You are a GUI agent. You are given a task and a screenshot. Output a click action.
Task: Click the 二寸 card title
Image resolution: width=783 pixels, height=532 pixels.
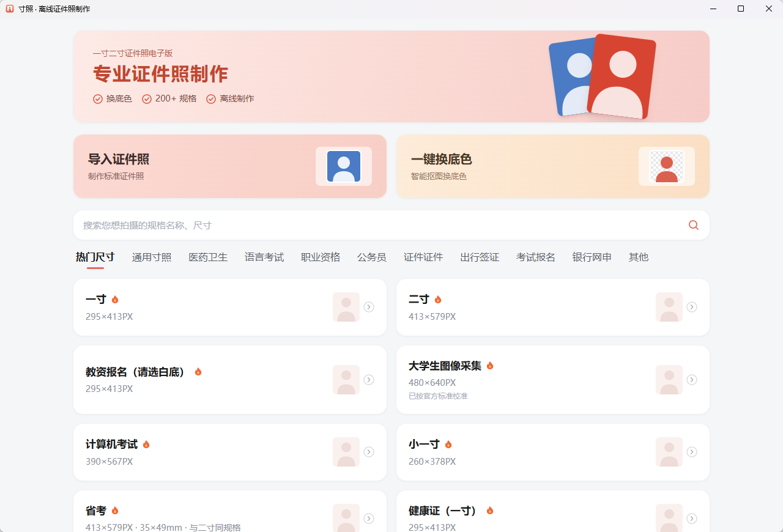pos(419,300)
